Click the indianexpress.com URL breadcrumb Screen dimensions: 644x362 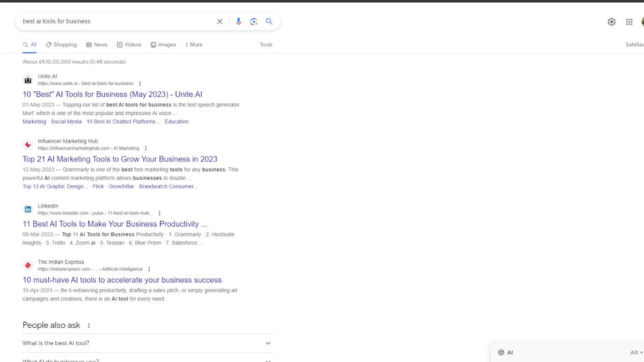tap(90, 269)
